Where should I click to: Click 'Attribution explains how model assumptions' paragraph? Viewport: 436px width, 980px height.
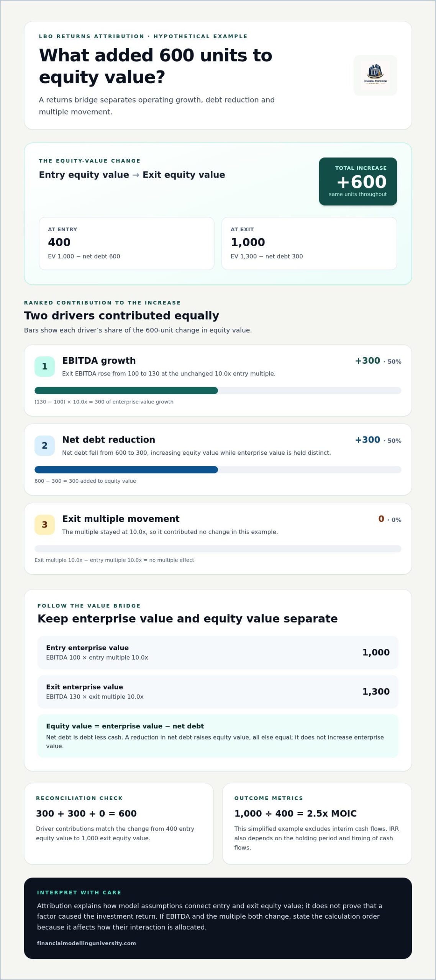click(210, 916)
